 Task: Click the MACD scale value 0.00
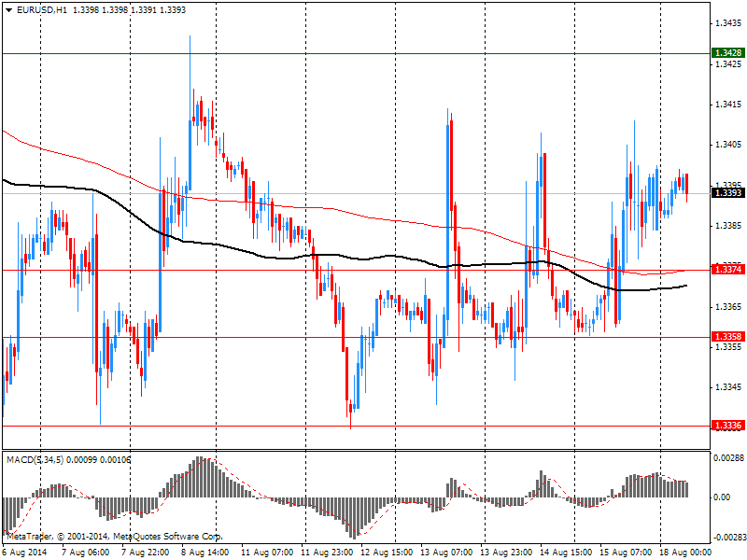click(x=722, y=497)
